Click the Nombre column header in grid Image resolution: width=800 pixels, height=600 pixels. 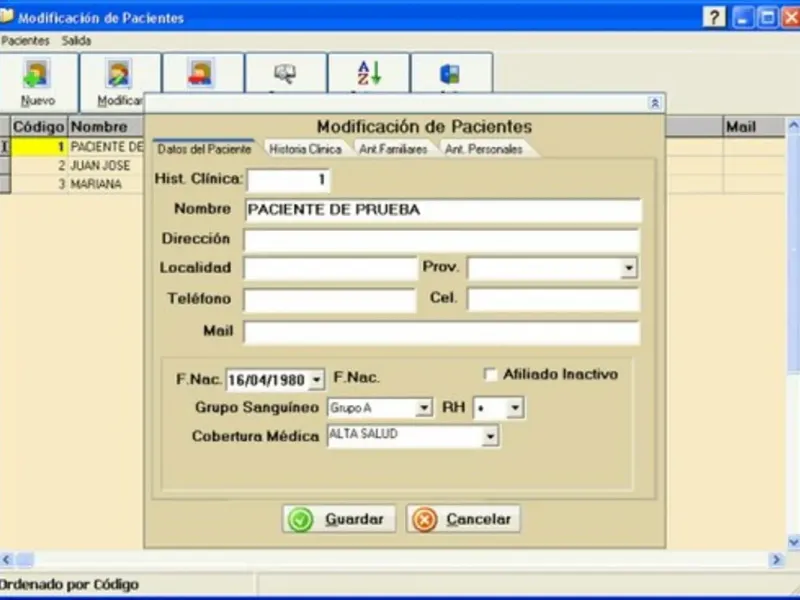pos(106,127)
